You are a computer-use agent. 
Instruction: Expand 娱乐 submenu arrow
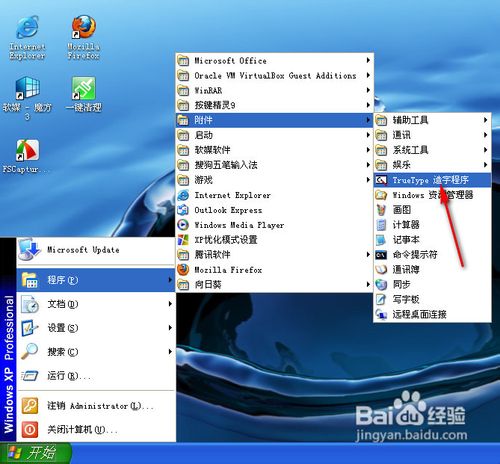486,165
